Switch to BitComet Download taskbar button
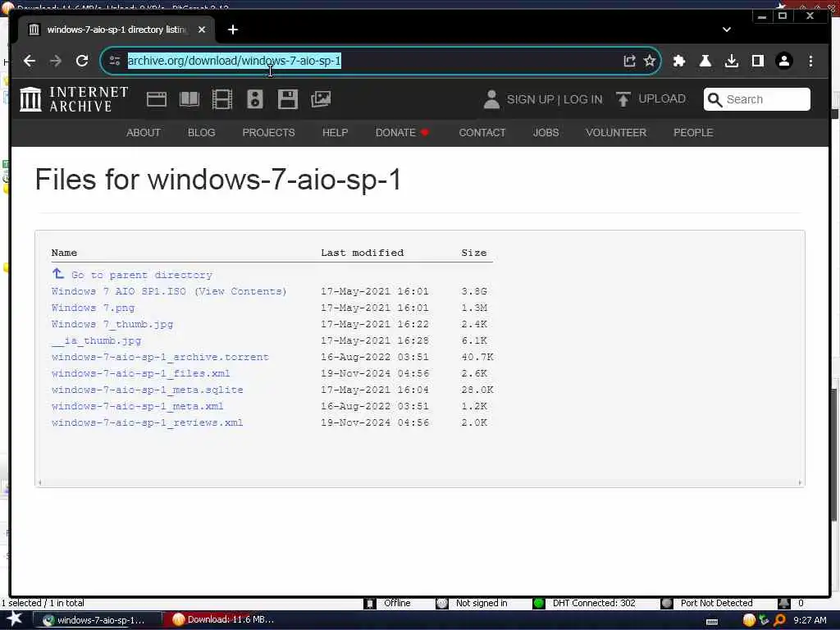The height and width of the screenshot is (630, 840). pos(226,620)
